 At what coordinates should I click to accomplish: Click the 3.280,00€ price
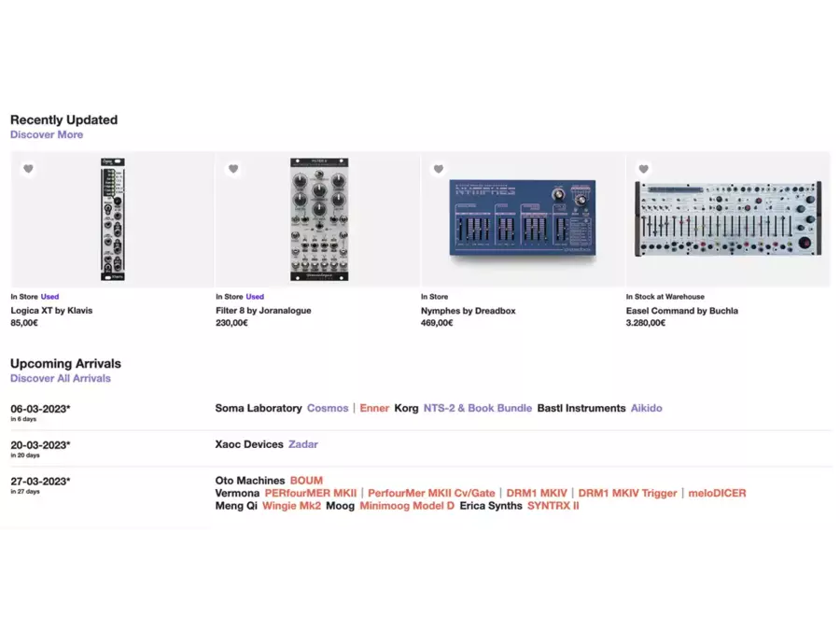coord(646,323)
